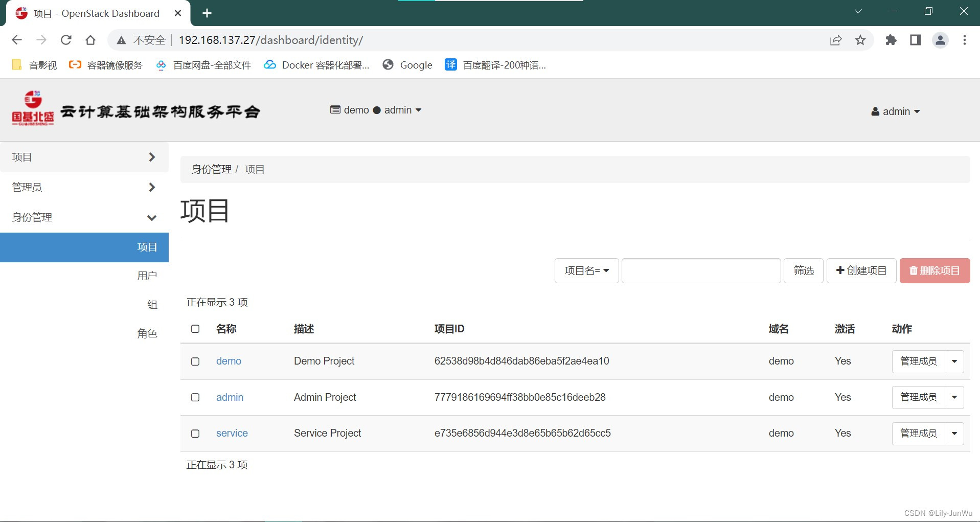Click the 创建项目 button
The height and width of the screenshot is (522, 980).
tap(861, 270)
